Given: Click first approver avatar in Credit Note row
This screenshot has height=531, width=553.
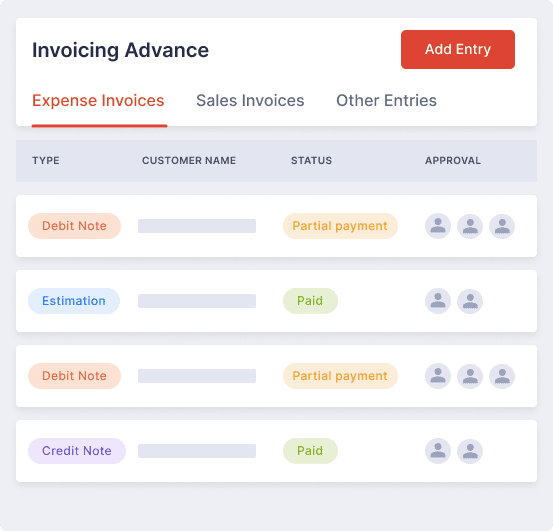Looking at the screenshot, I should (x=438, y=451).
